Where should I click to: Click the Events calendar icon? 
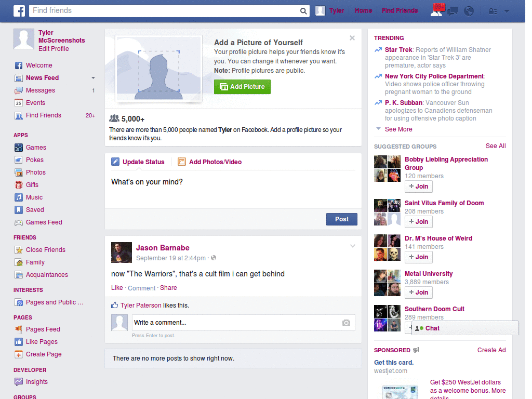click(19, 103)
